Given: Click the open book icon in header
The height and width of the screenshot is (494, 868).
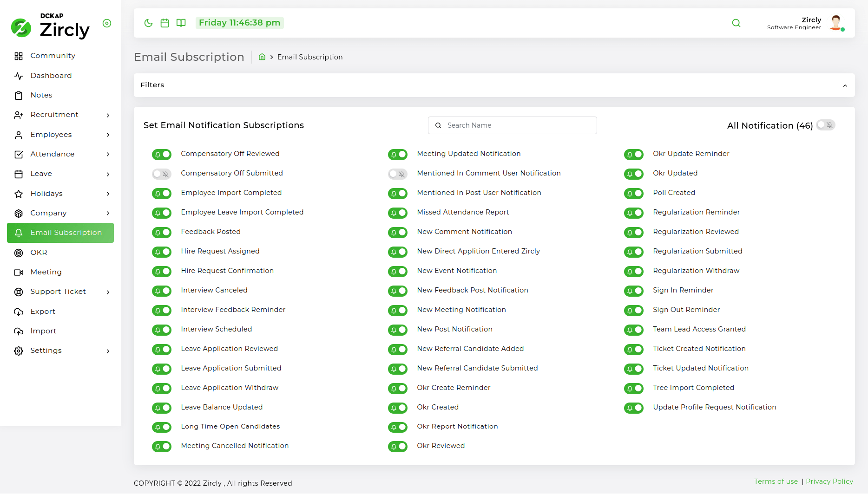Looking at the screenshot, I should (181, 23).
